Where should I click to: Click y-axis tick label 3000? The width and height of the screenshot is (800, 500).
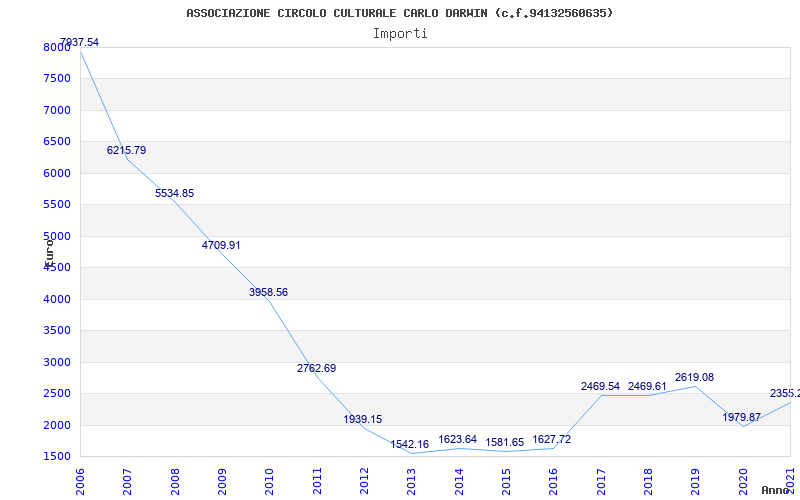(57, 362)
